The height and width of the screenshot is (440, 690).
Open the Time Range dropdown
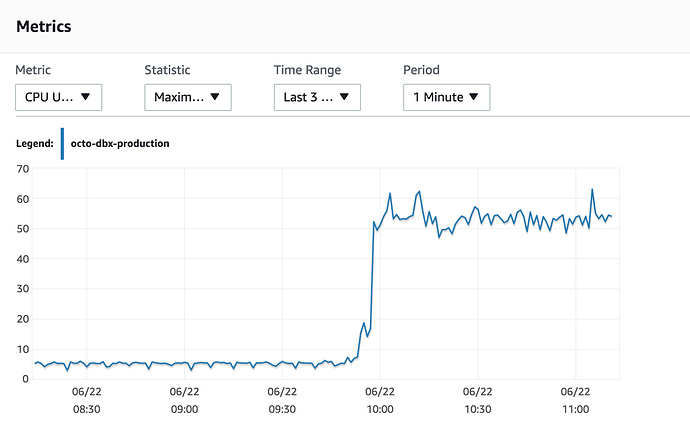pos(317,97)
